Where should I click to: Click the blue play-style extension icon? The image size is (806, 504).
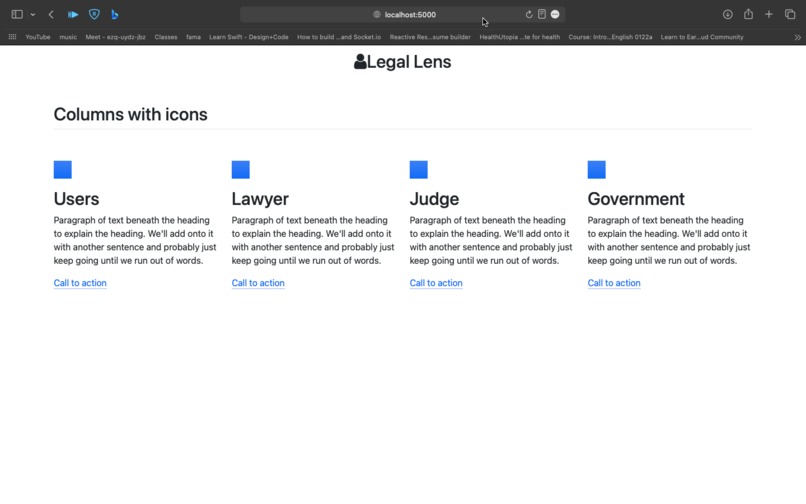(73, 14)
